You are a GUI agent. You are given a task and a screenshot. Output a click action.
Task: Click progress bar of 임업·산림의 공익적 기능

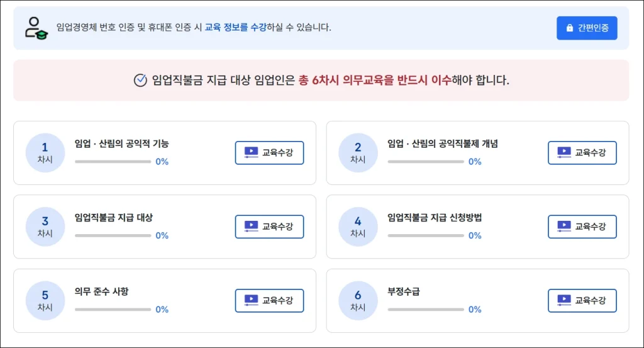[113, 162]
